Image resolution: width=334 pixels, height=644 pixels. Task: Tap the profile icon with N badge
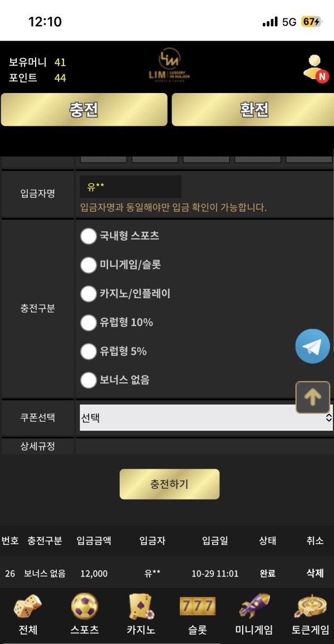coord(315,69)
